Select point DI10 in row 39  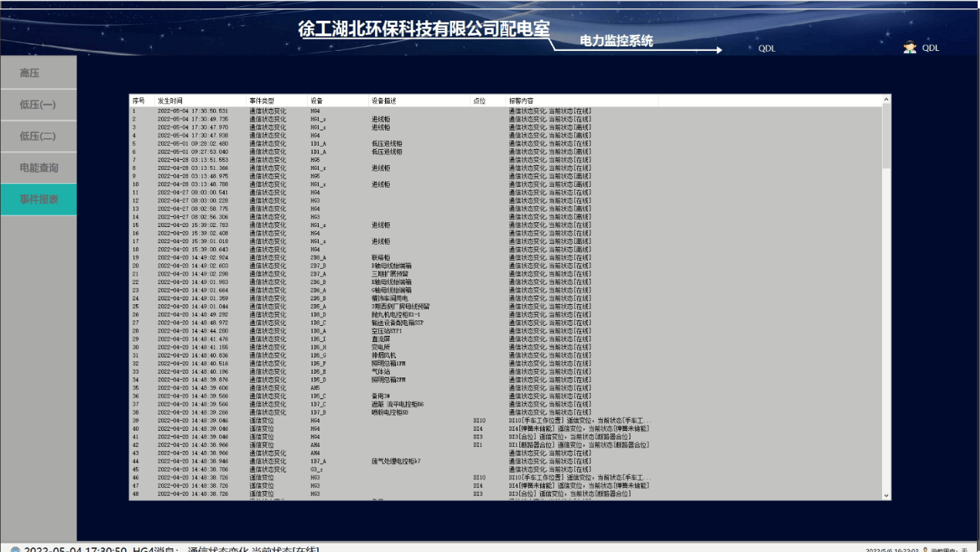[x=479, y=420]
